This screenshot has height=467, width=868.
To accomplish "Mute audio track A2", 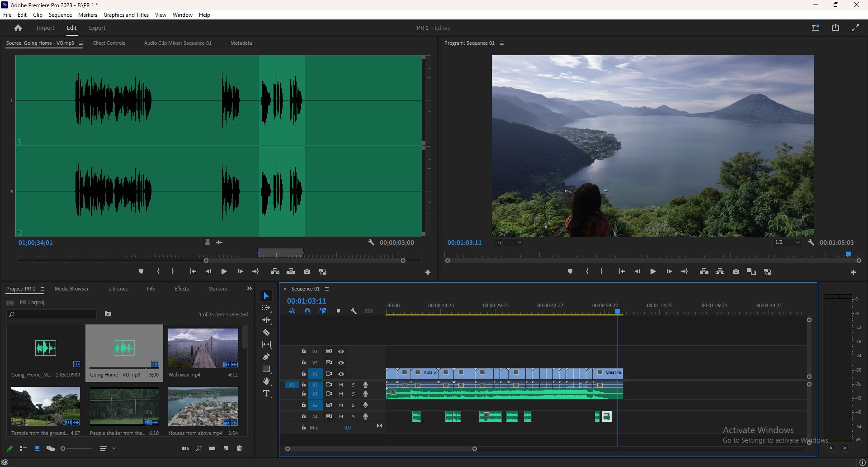I will [x=341, y=394].
